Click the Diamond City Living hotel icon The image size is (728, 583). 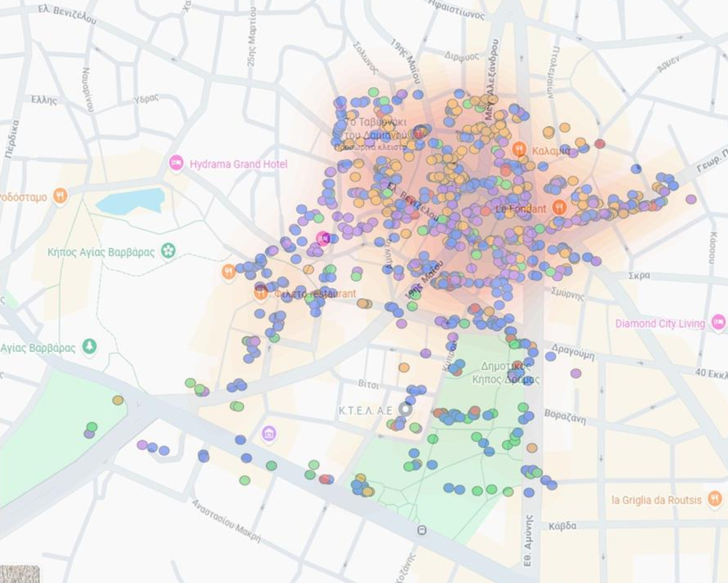(x=718, y=322)
